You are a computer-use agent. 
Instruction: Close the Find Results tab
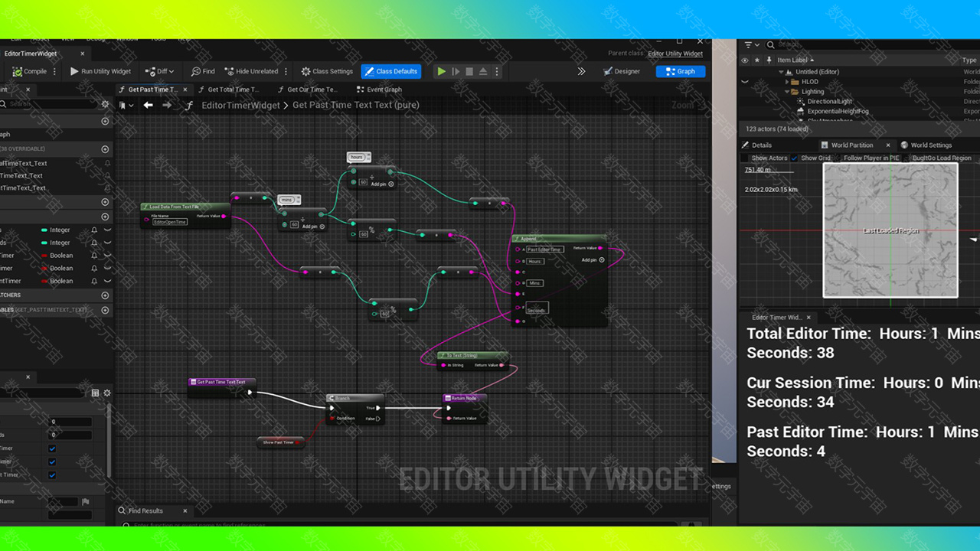[x=185, y=510]
